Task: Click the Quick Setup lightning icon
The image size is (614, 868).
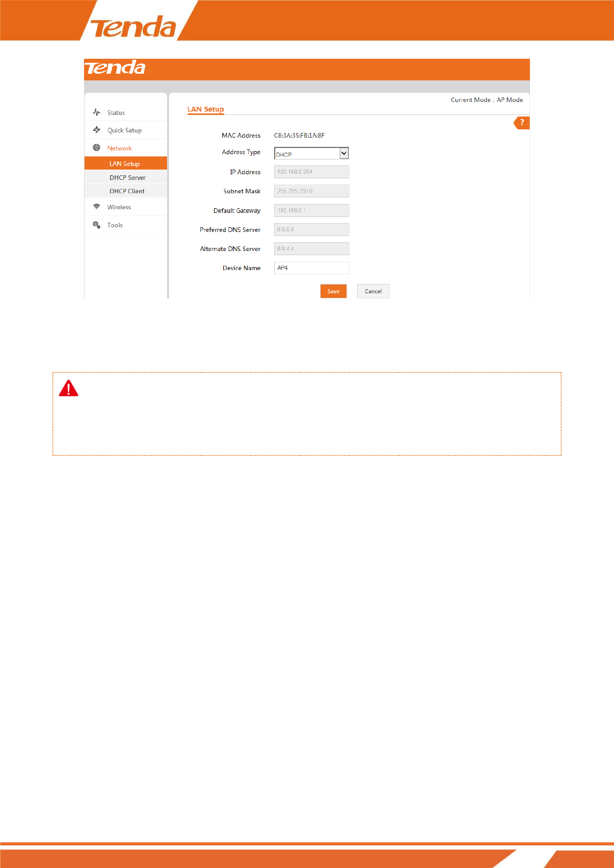Action: 96,130
